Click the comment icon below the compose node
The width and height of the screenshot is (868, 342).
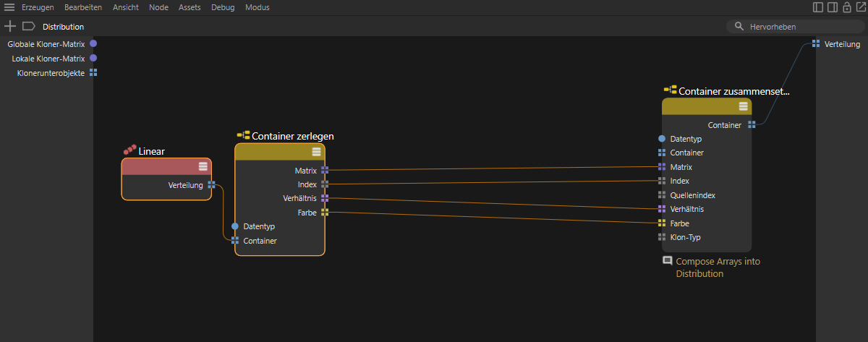(668, 261)
